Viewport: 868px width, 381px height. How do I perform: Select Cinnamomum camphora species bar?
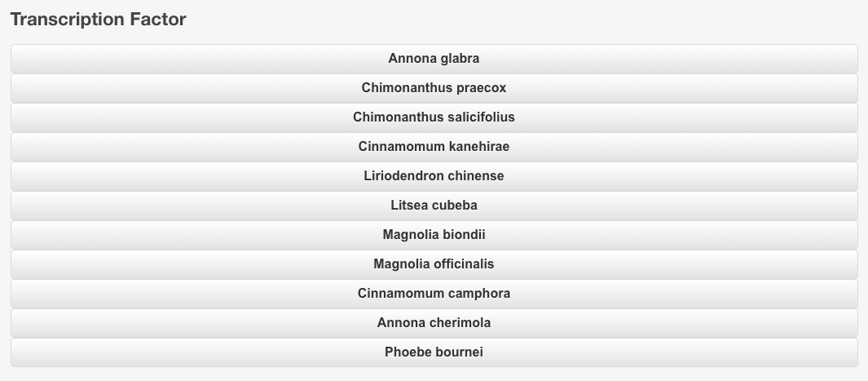point(434,294)
